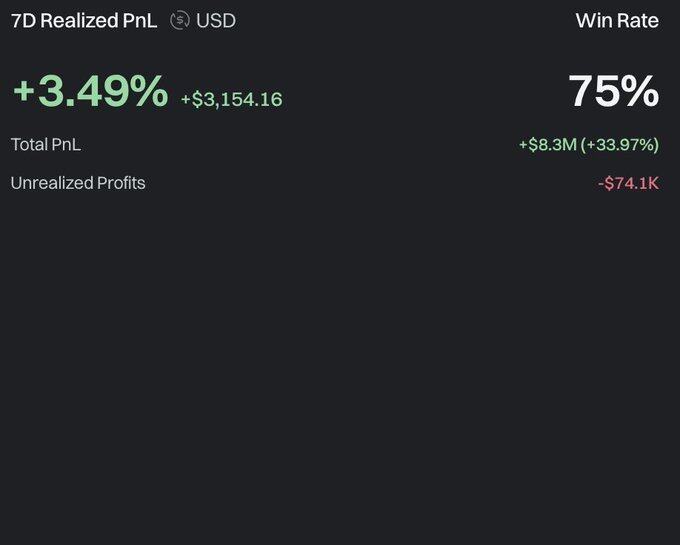
Task: Click the red -$74.1K unrealized value
Action: [628, 183]
